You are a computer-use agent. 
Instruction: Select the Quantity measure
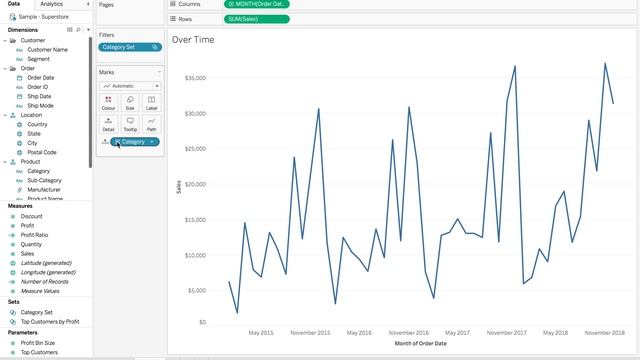[31, 244]
